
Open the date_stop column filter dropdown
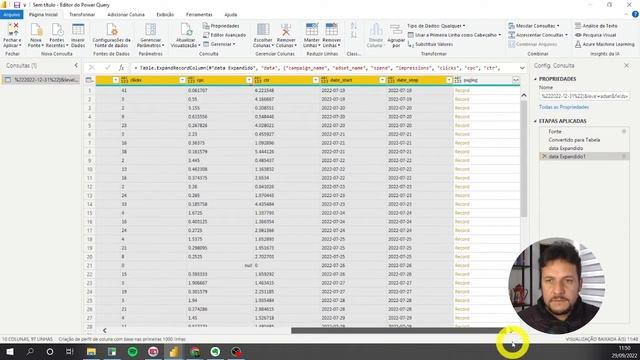pos(449,80)
